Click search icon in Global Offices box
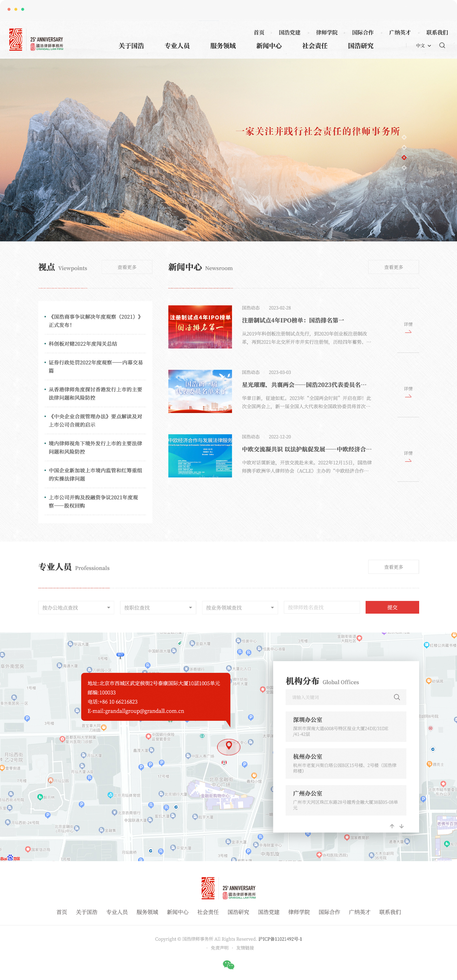The height and width of the screenshot is (980, 457). click(x=397, y=697)
